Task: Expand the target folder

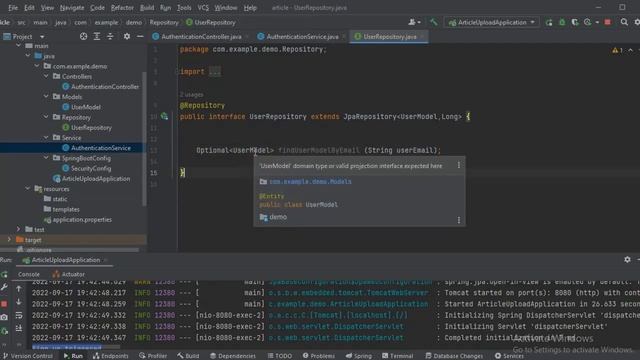Action: click(x=9, y=240)
